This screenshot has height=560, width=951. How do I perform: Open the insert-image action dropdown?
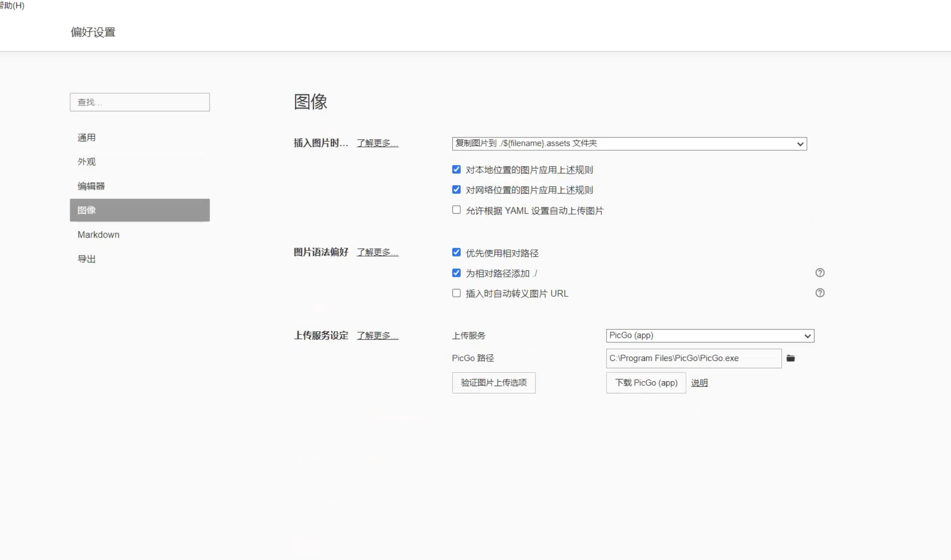click(x=629, y=144)
